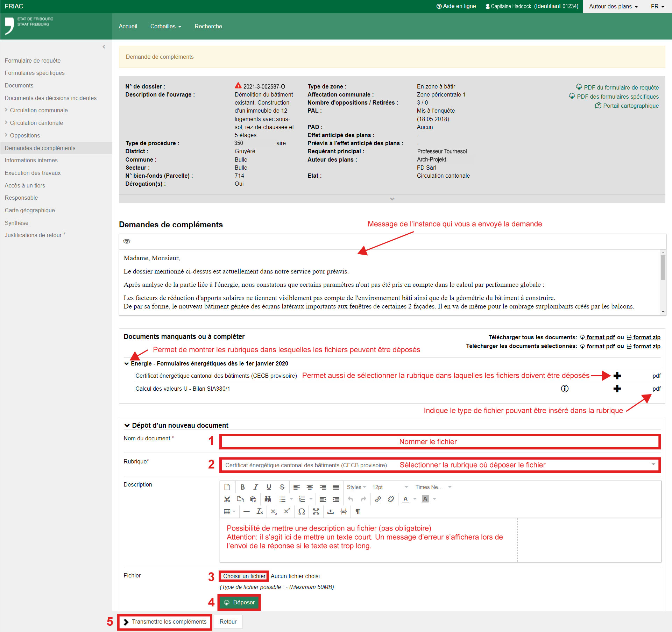The image size is (672, 632).
Task: Click the insert link icon
Action: (x=378, y=499)
